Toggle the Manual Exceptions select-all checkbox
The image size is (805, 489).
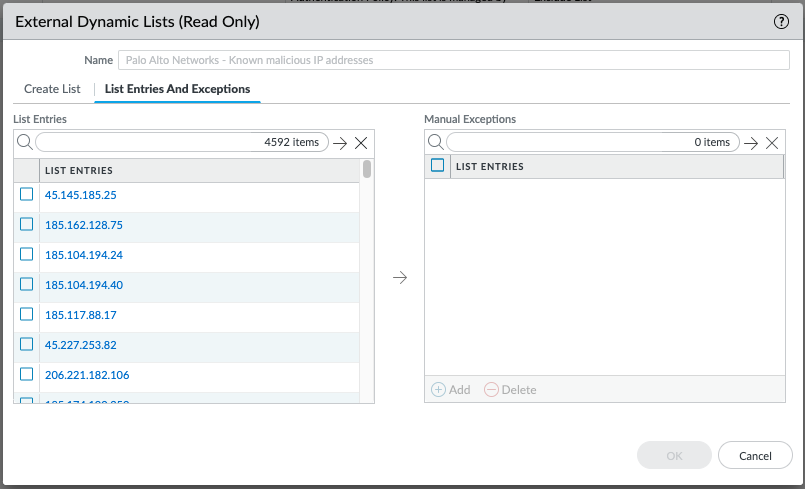[x=437, y=166]
